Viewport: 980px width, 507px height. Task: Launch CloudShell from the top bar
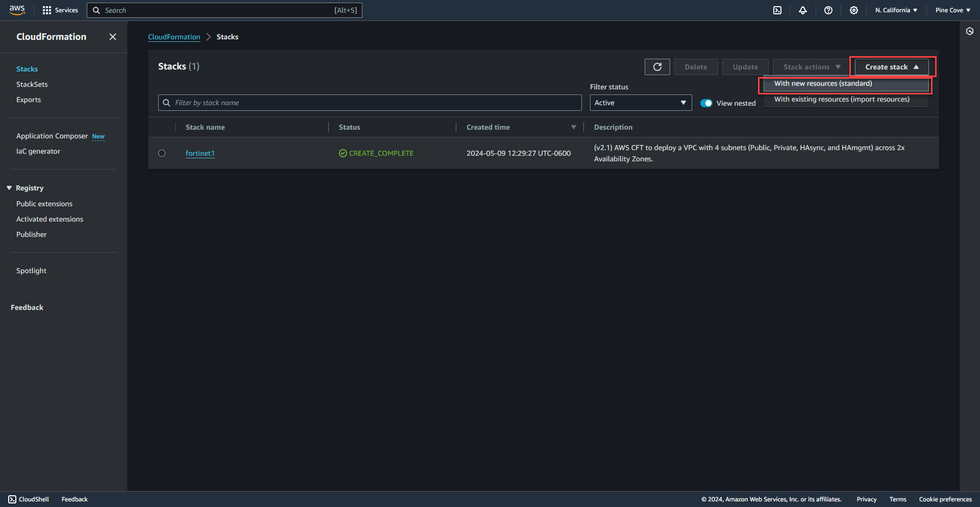pos(777,10)
